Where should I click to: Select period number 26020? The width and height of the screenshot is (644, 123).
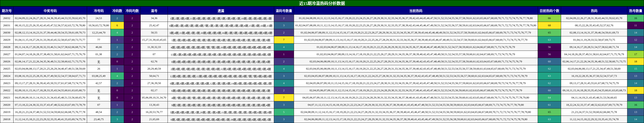coord(7,105)
